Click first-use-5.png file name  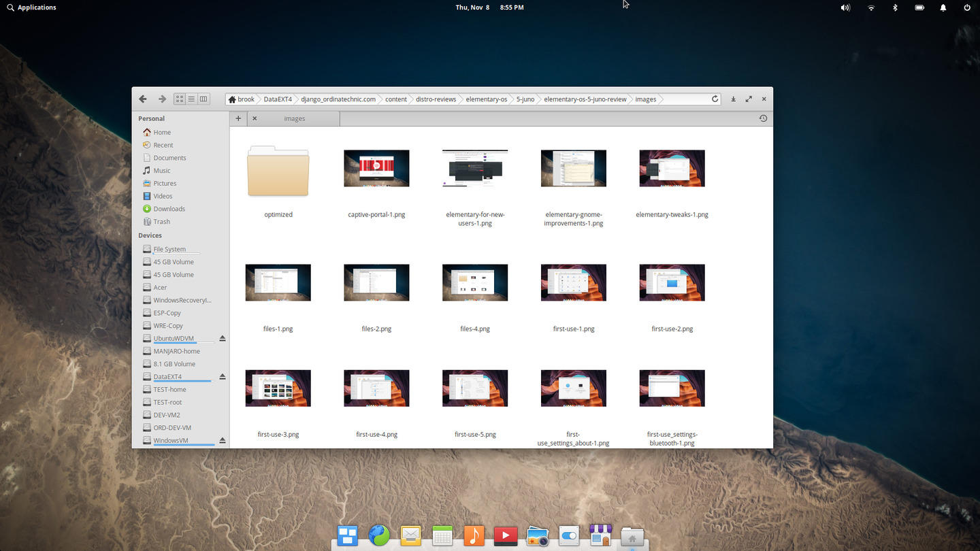click(475, 434)
